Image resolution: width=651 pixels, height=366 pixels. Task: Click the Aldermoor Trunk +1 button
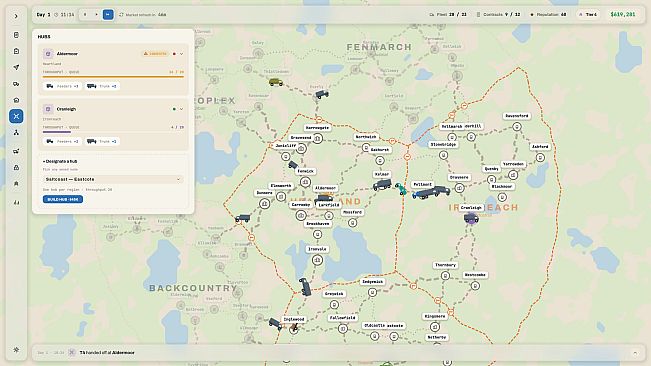coord(102,86)
